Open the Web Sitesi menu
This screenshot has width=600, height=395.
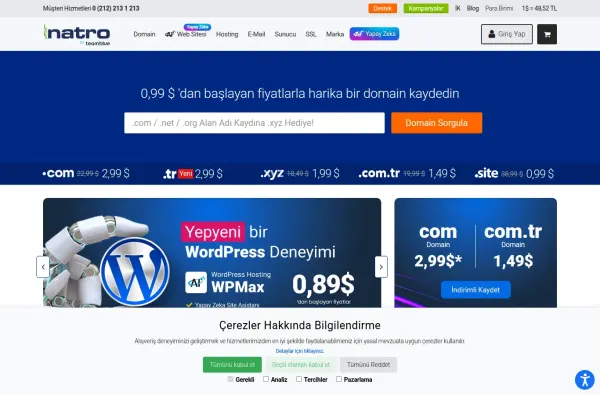point(186,34)
